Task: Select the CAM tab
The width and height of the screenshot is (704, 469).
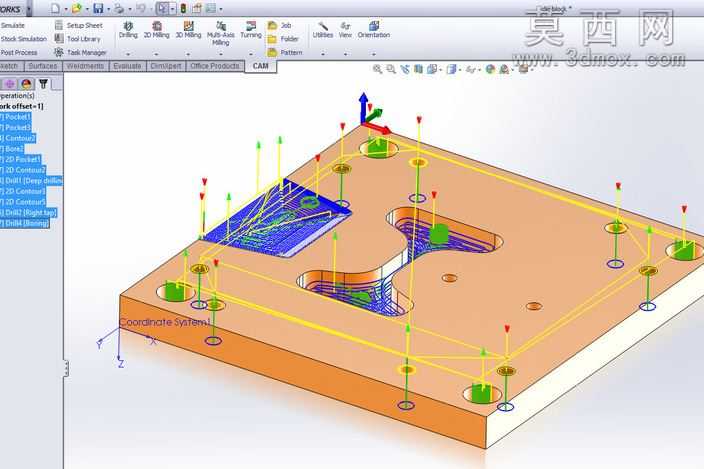Action: [260, 66]
